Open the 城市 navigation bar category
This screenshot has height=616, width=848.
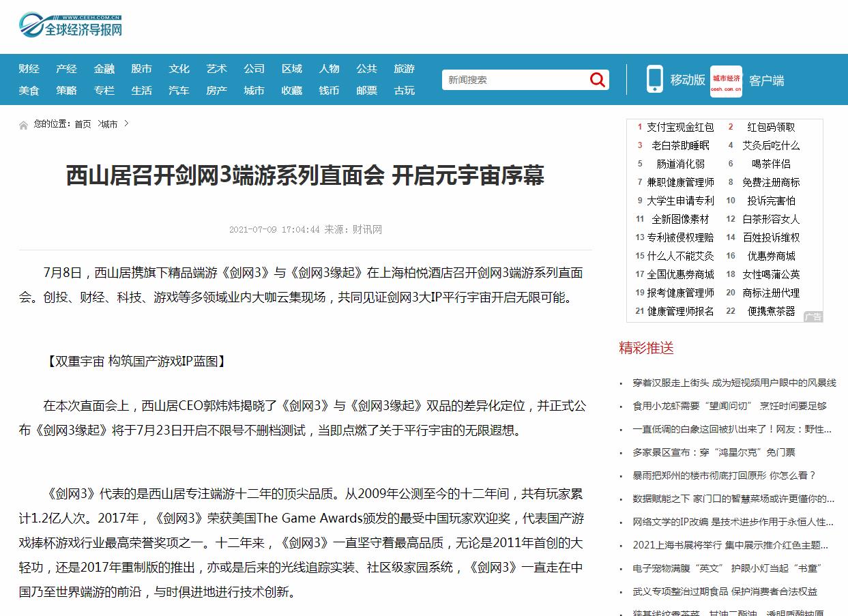[254, 91]
